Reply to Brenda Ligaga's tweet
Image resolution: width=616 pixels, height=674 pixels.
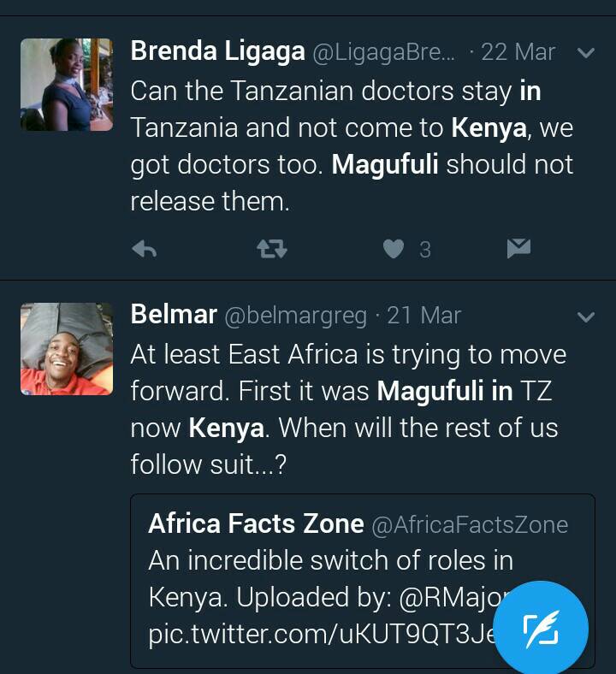[x=145, y=249]
